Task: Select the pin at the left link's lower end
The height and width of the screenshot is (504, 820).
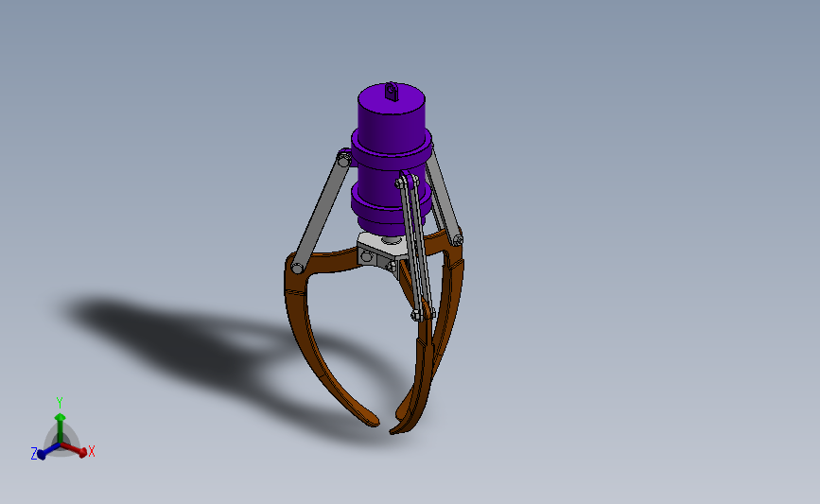Action: [x=298, y=269]
